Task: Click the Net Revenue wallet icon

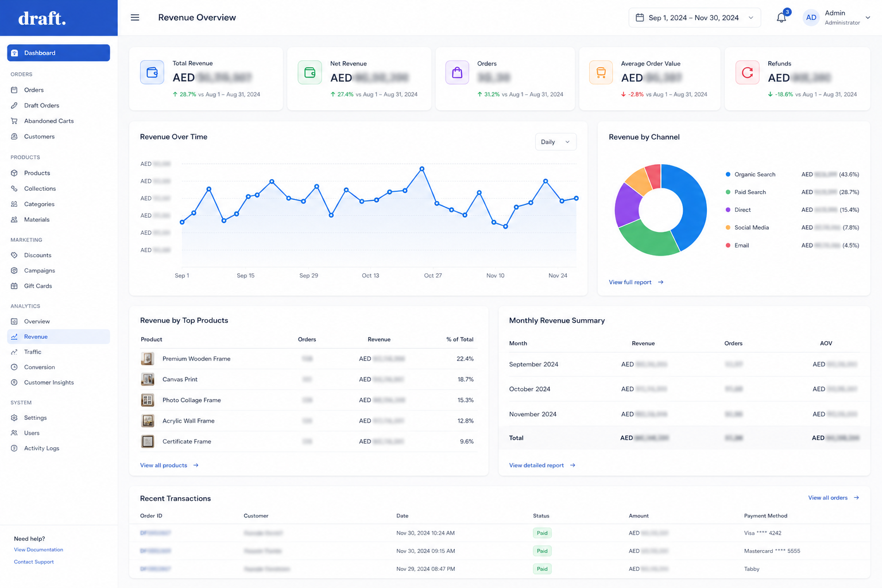Action: [x=310, y=72]
